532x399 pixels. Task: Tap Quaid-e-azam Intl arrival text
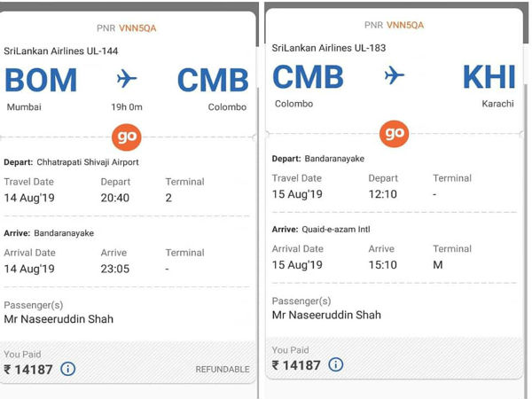[336, 230]
